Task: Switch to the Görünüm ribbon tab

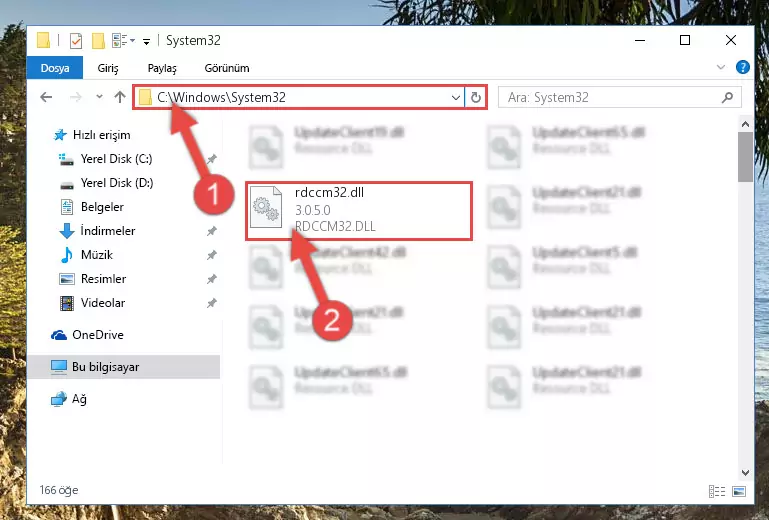Action: pyautogui.click(x=227, y=68)
